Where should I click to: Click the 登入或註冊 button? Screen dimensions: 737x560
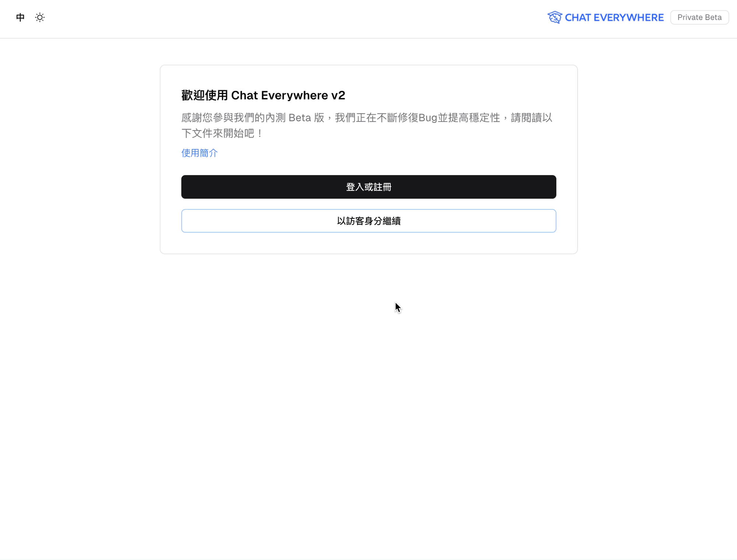point(368,187)
